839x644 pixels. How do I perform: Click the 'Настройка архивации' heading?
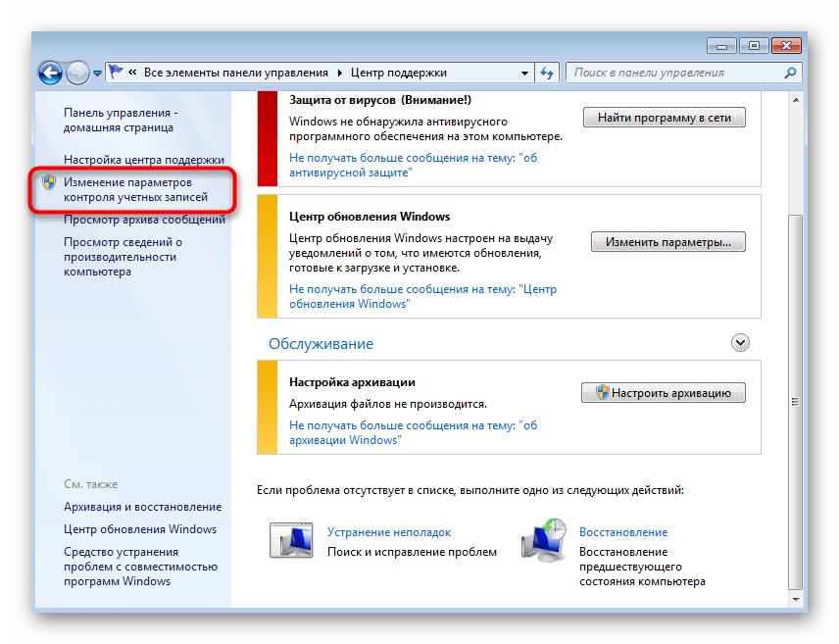tap(352, 382)
